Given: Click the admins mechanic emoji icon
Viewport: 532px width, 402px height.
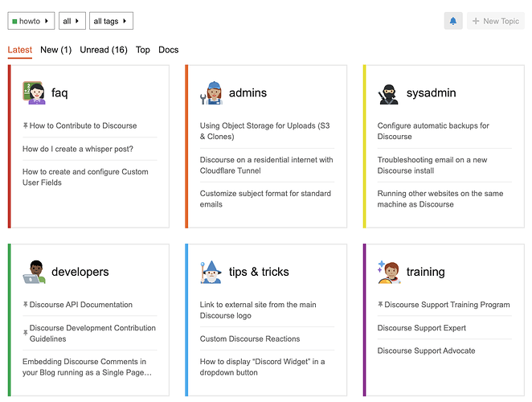Looking at the screenshot, I should (x=211, y=92).
